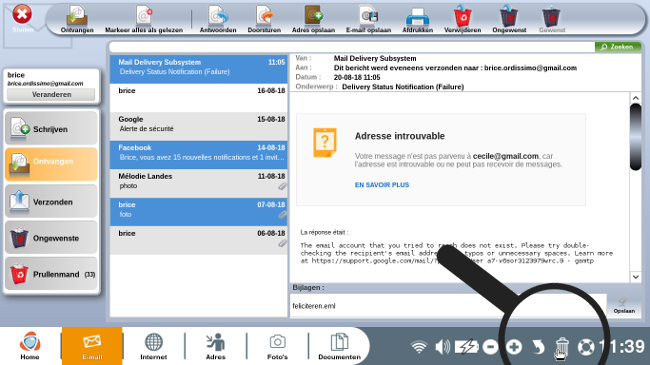
Task: Mark the email as Ongewenst spam
Action: pos(509,19)
